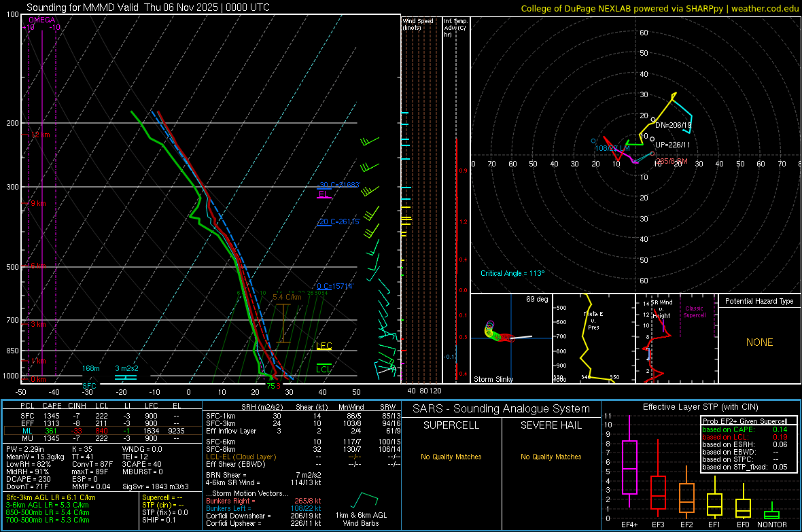This screenshot has height=532, width=802.
Task: Select the SEVERE HAIL analogue column heading
Action: [551, 425]
